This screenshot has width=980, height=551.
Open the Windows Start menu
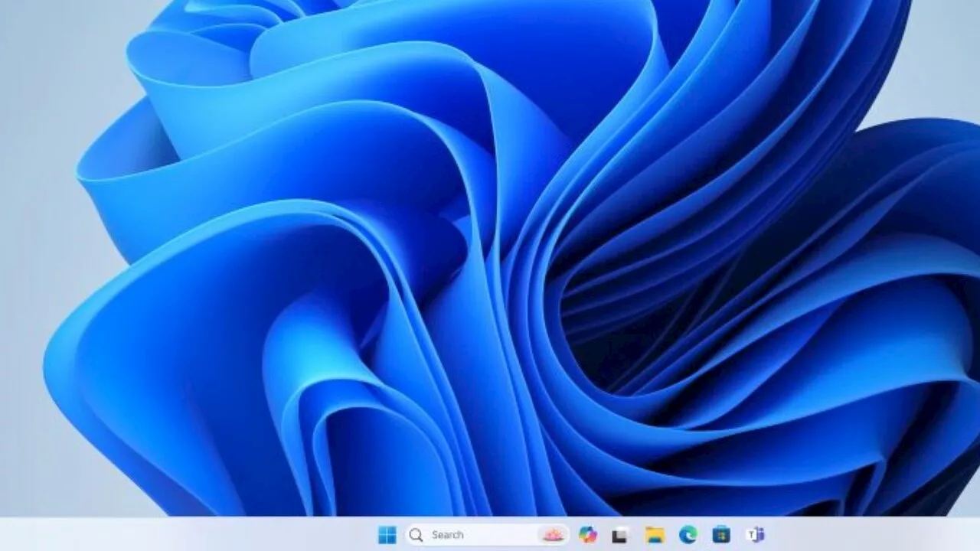387,535
